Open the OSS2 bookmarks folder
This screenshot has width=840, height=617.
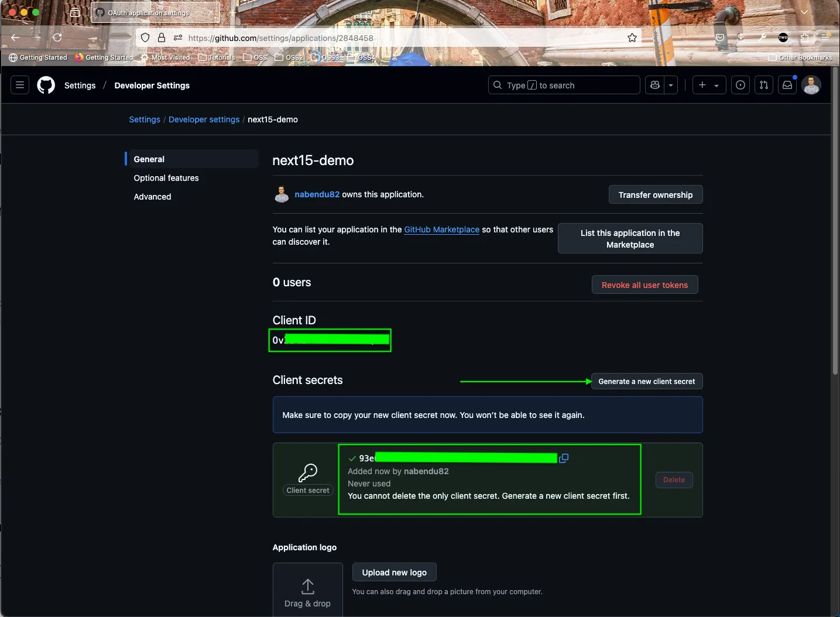point(289,57)
